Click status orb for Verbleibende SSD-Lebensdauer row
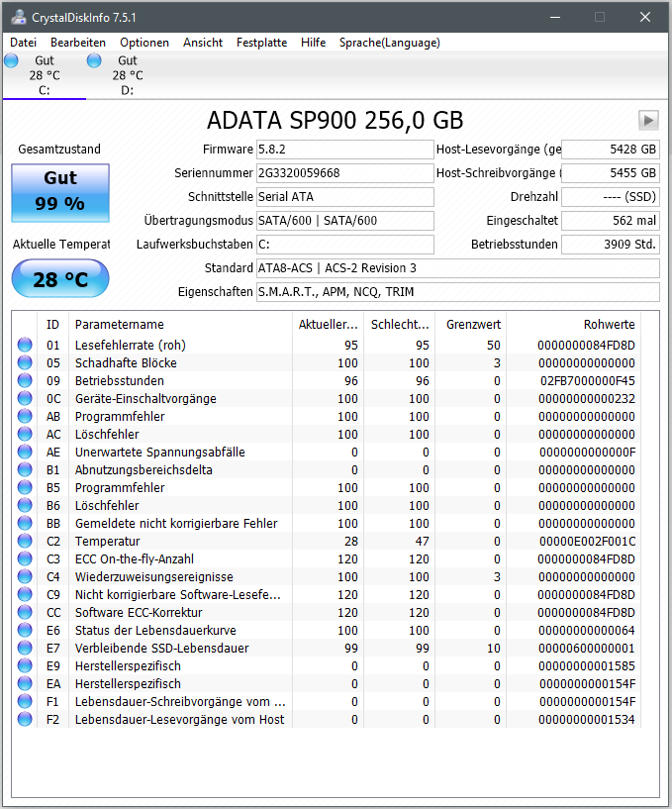 [25, 648]
